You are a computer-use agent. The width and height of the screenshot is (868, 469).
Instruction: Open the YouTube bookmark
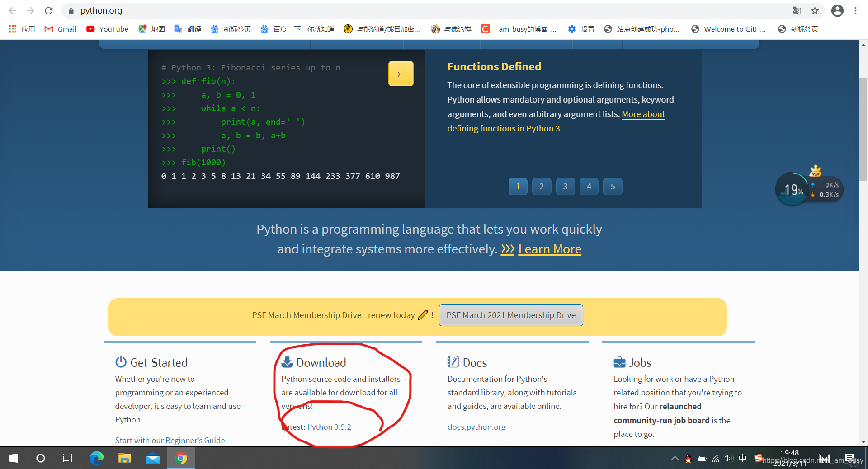pos(107,29)
